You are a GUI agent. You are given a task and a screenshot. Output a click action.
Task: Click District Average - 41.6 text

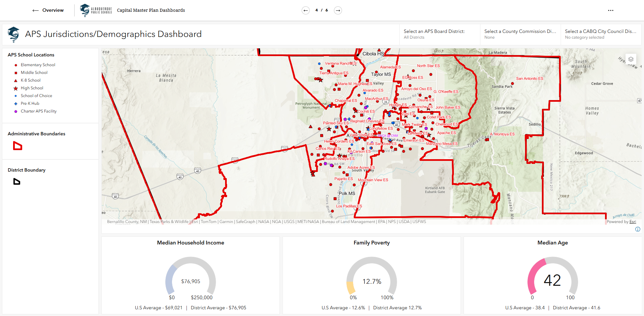576,308
